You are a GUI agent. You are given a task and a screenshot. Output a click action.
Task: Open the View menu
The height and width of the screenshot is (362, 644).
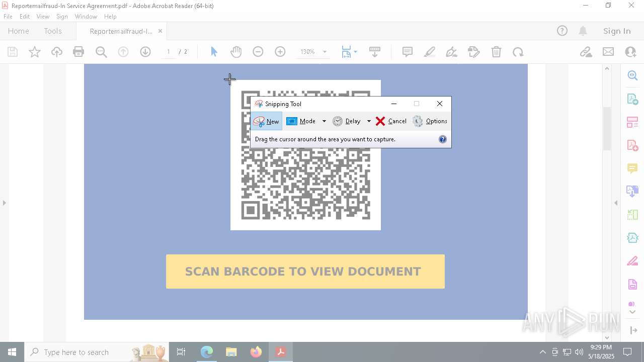click(43, 17)
